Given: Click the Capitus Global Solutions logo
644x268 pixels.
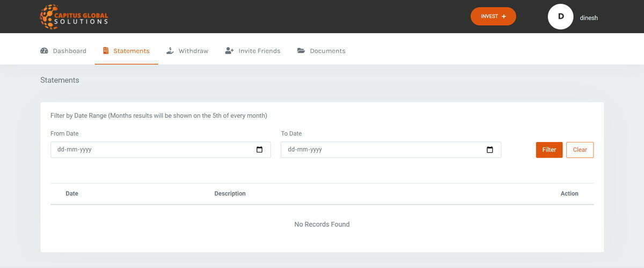Looking at the screenshot, I should tap(74, 17).
